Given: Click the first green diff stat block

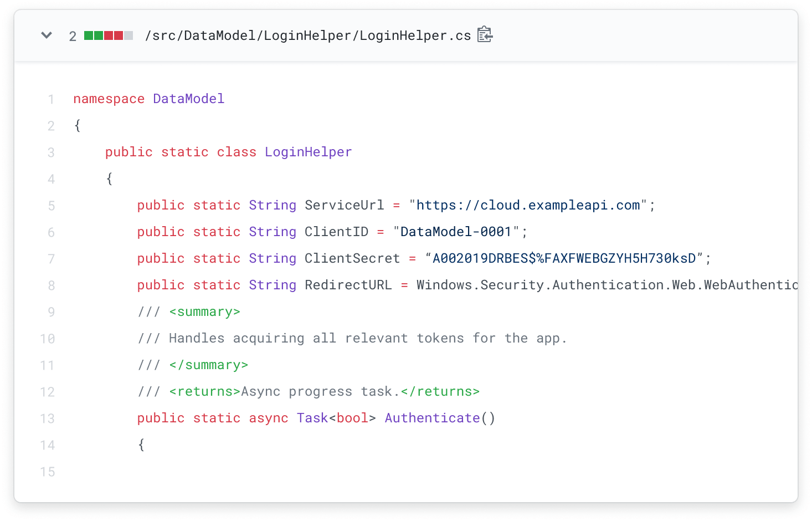Looking at the screenshot, I should click(88, 35).
